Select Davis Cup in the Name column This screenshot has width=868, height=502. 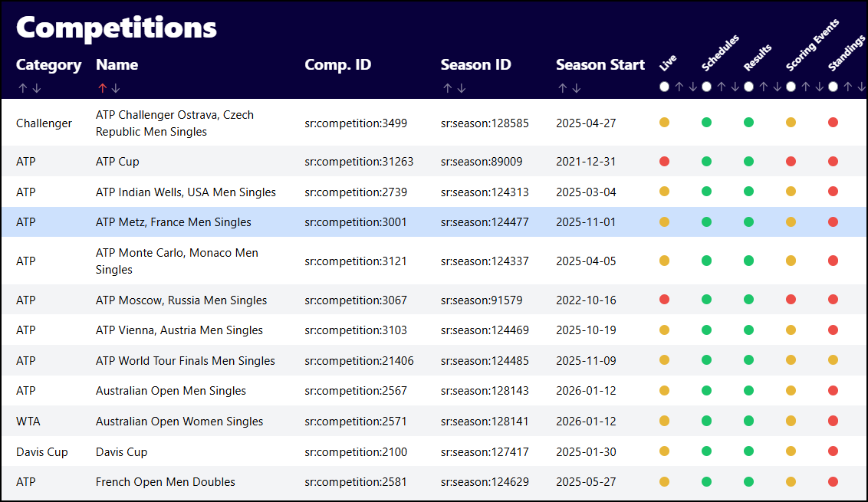pos(121,451)
